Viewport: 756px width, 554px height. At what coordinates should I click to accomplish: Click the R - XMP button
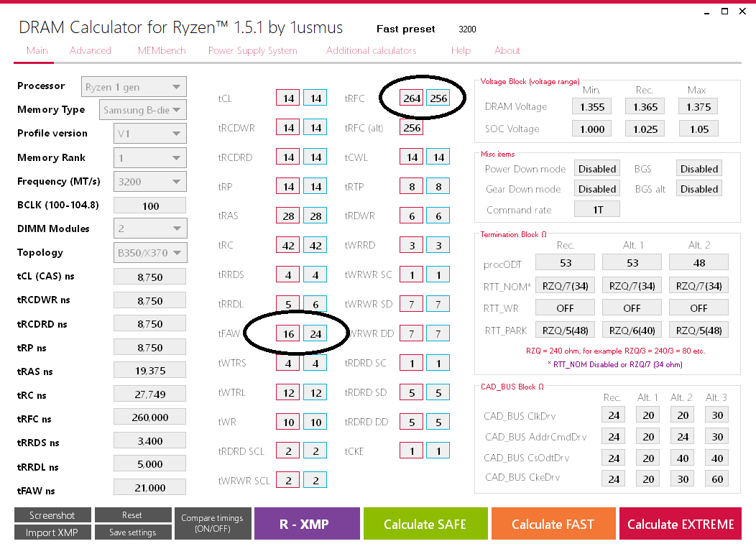point(307,523)
